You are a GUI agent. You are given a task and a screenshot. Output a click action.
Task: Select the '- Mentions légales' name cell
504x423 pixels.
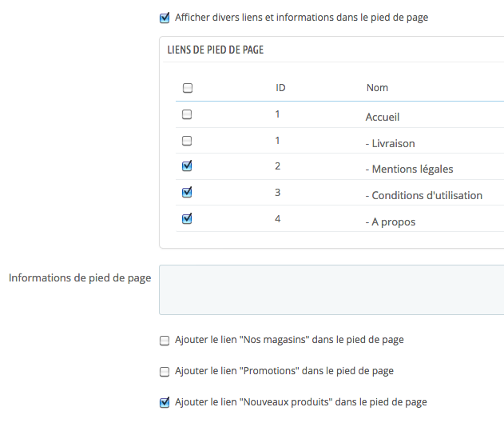pyautogui.click(x=409, y=170)
